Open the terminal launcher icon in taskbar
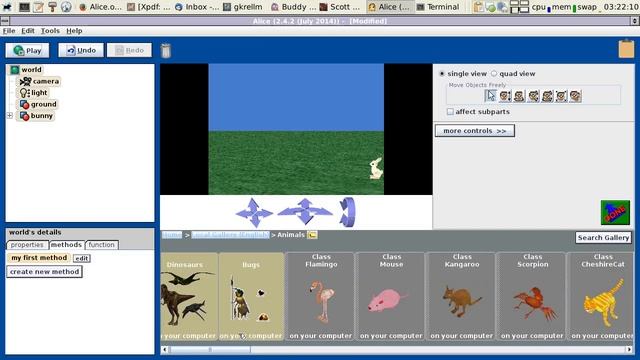 pos(24,7)
